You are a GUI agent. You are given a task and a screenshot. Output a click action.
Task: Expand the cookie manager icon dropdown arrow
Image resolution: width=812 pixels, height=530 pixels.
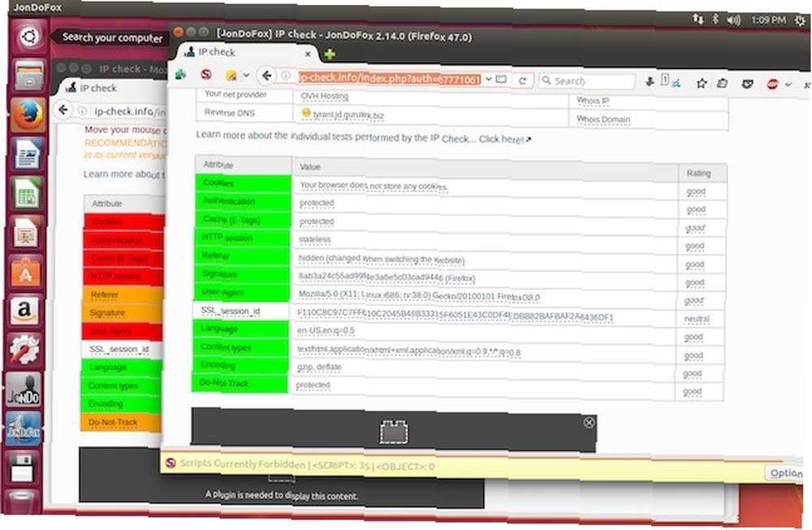point(247,75)
